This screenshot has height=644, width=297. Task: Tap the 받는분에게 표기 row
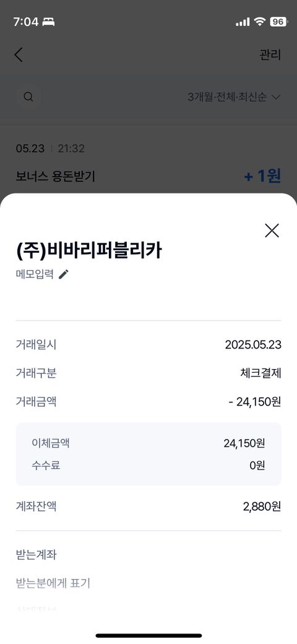[x=148, y=583]
